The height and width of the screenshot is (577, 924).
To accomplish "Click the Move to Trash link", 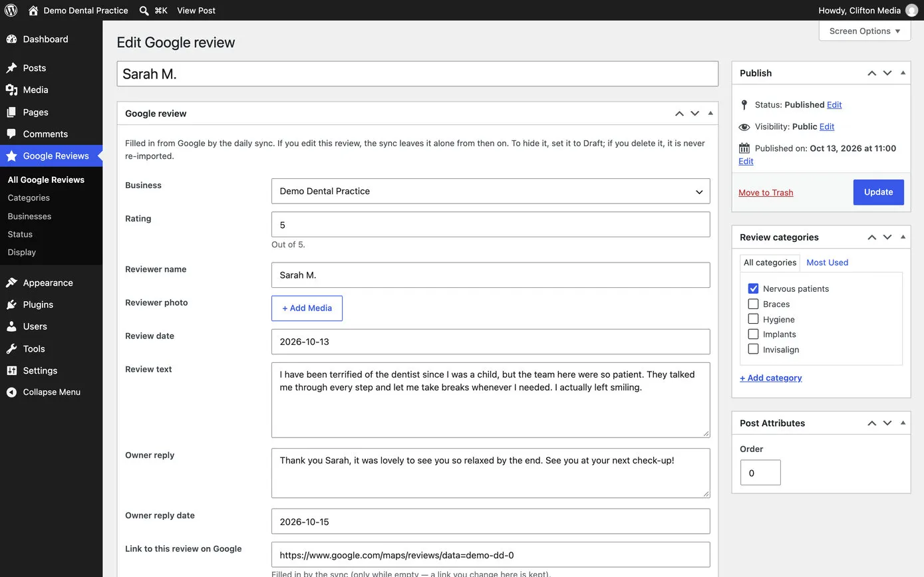I will (x=766, y=193).
